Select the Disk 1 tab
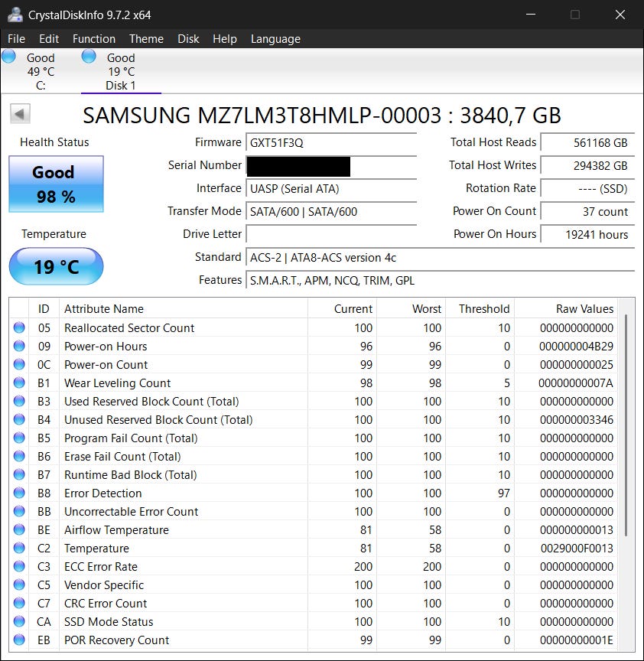This screenshot has height=661, width=644. pyautogui.click(x=120, y=71)
